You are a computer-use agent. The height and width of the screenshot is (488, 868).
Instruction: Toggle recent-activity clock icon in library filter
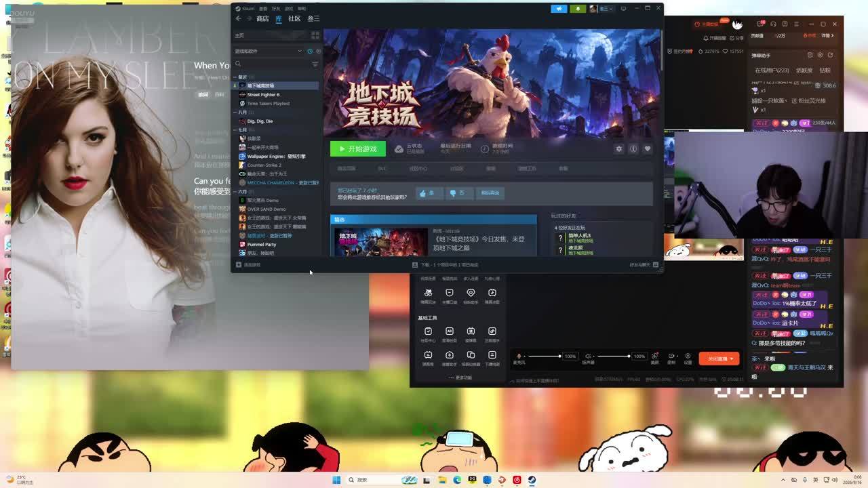[x=310, y=52]
